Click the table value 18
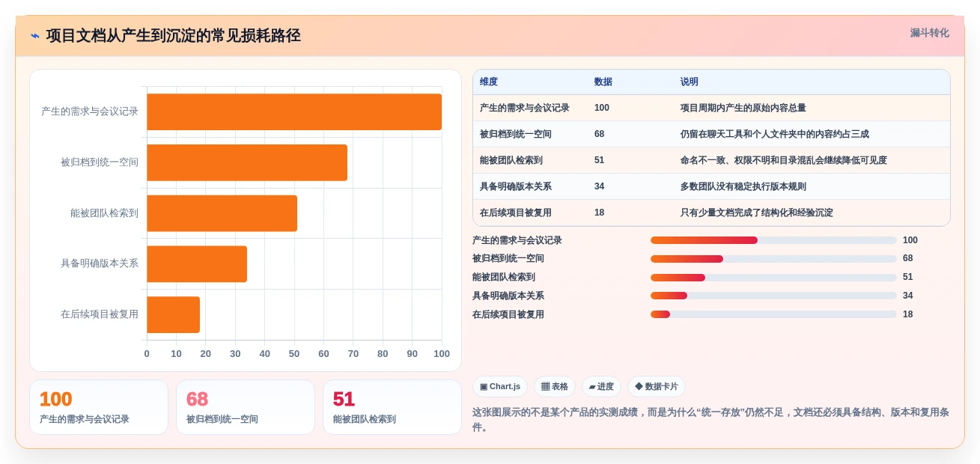Viewport: 980px width, 464px height. 599,213
